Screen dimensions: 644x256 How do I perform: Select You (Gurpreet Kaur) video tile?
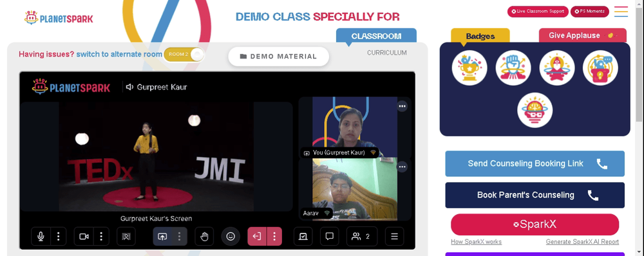tap(354, 127)
